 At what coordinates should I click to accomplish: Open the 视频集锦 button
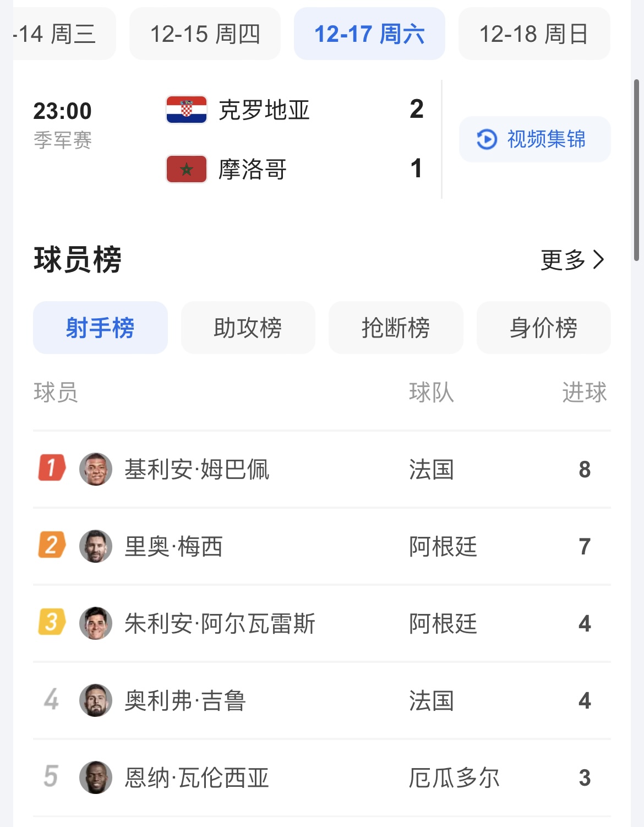pos(535,139)
